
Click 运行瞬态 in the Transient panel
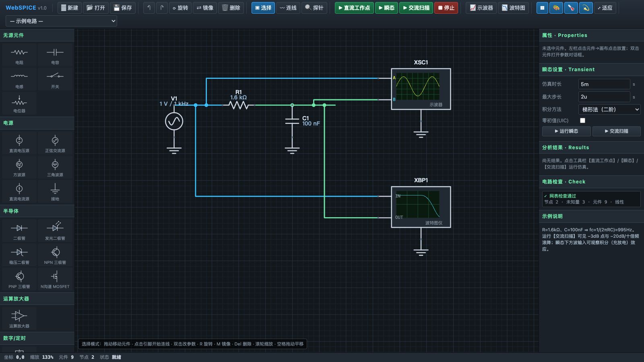566,131
